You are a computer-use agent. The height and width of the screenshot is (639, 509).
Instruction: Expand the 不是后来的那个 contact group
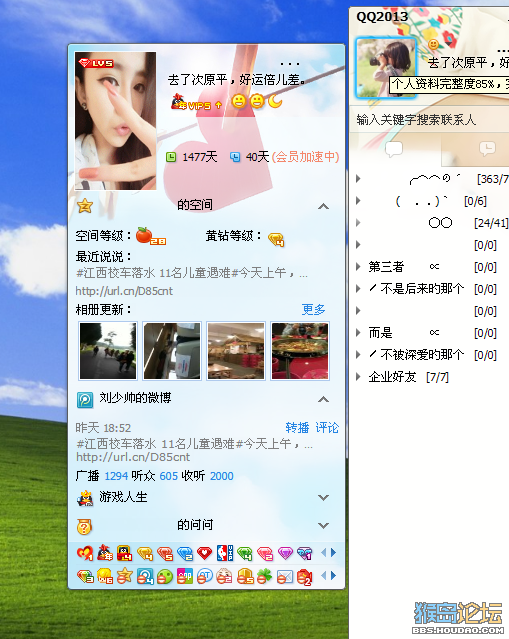pos(358,289)
